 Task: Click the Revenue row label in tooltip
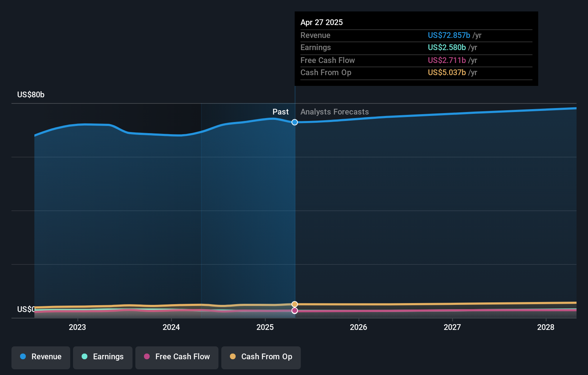coord(315,35)
